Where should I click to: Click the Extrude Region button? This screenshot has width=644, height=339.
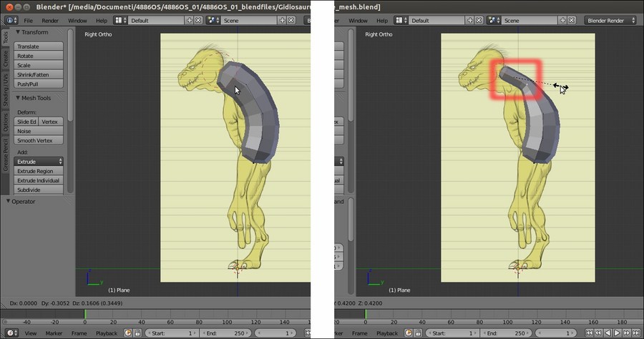tap(39, 171)
